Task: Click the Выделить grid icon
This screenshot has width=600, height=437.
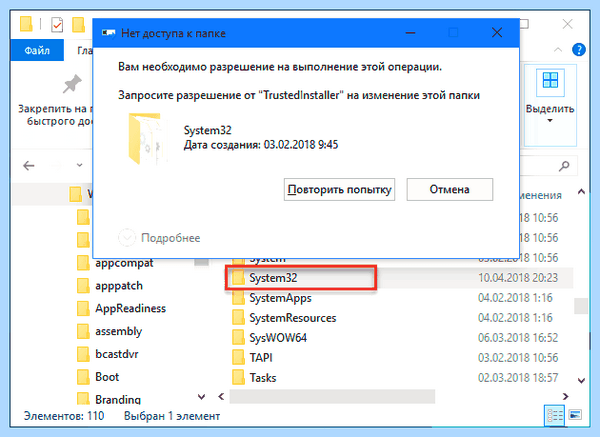Action: click(550, 80)
